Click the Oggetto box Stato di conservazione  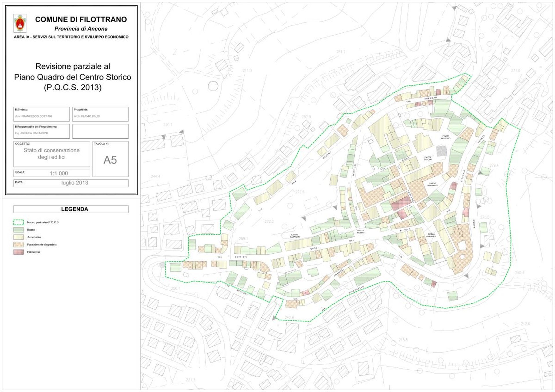(52, 154)
